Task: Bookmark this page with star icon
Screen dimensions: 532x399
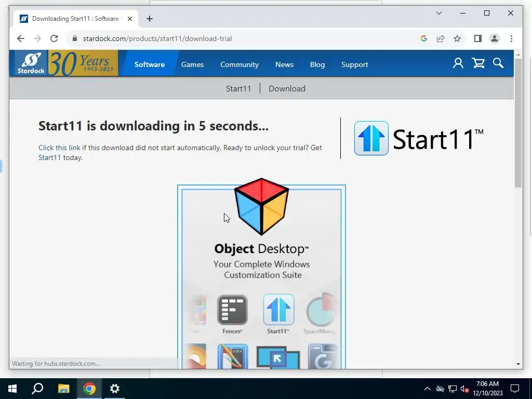Action: 457,38
